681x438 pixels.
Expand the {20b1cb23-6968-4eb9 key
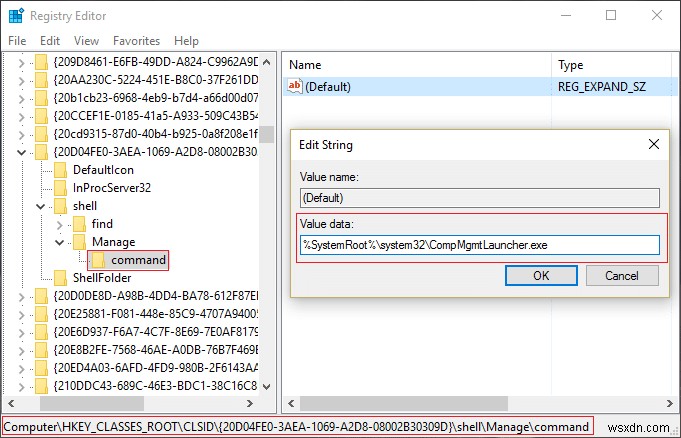click(21, 99)
